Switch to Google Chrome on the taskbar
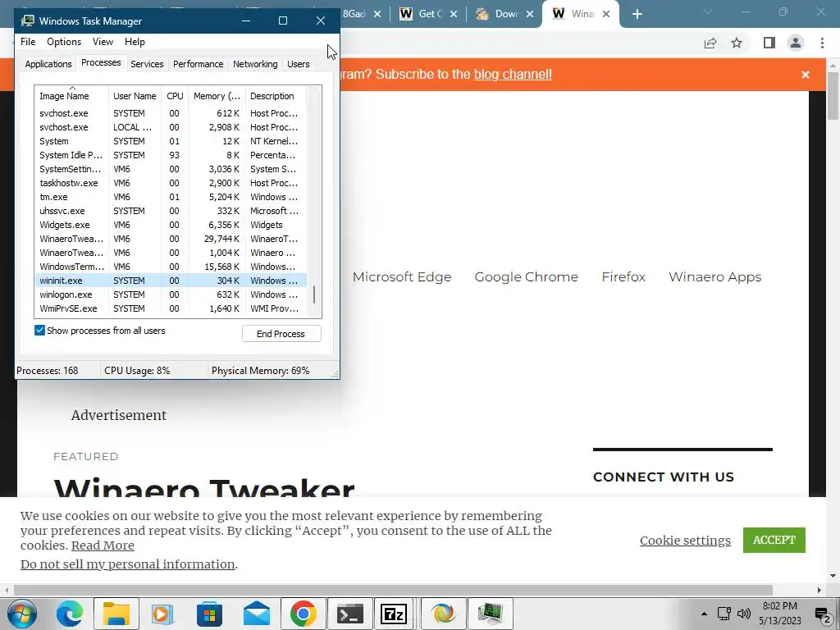This screenshot has height=630, width=840. [x=304, y=614]
